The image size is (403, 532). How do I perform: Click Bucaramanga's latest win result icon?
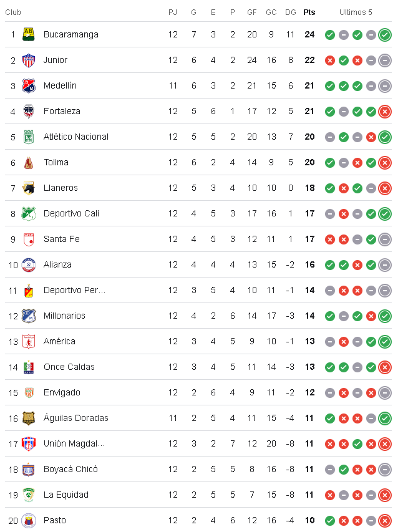(385, 35)
